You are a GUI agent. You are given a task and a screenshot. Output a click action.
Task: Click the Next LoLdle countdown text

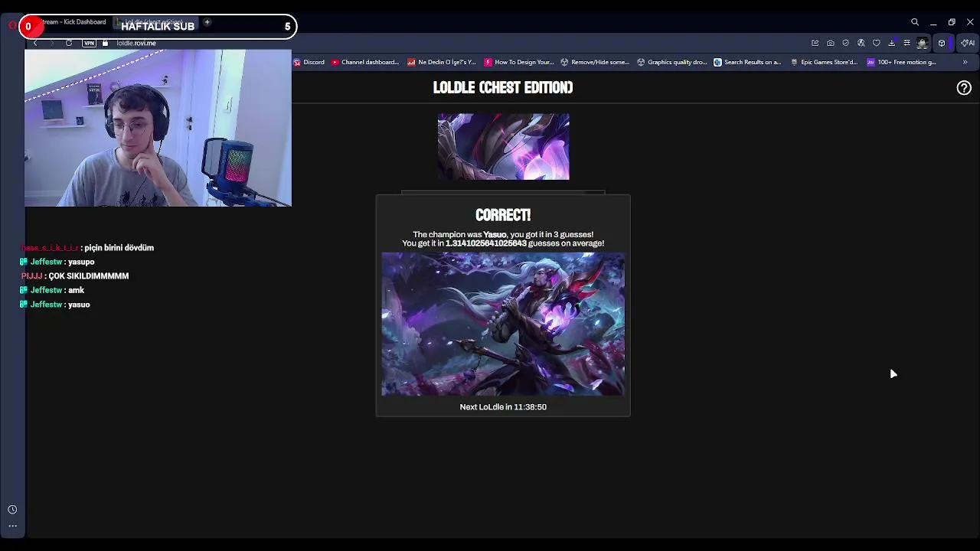point(503,407)
